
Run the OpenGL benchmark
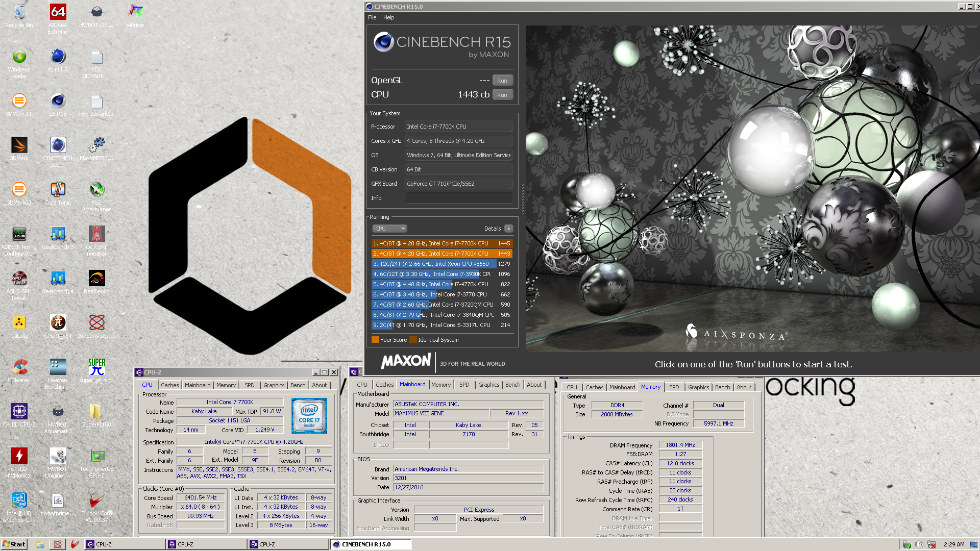(x=502, y=81)
